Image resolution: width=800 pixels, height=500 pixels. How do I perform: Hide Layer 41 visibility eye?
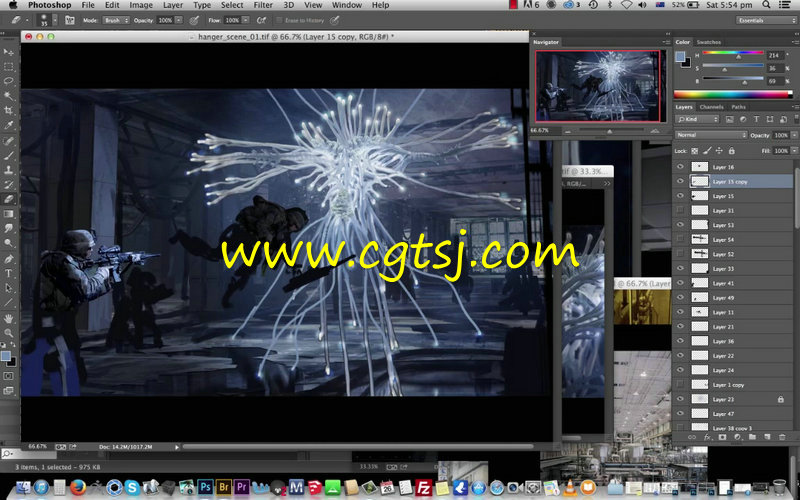[x=680, y=283]
